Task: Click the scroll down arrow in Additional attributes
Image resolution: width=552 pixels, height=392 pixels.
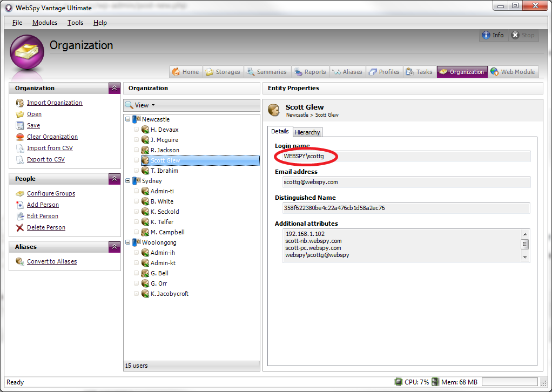Action: click(524, 258)
